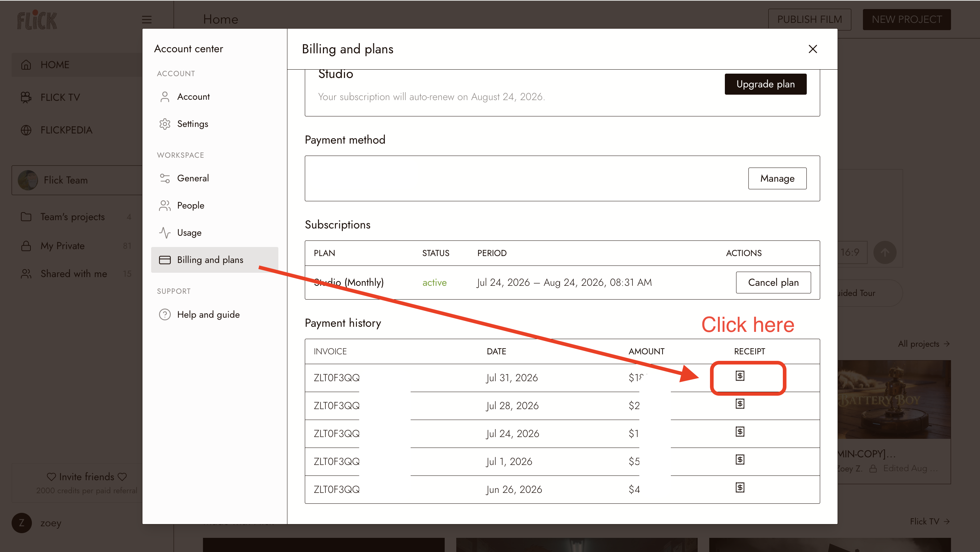Image resolution: width=980 pixels, height=552 pixels.
Task: Click the Account person icon
Action: (165, 97)
